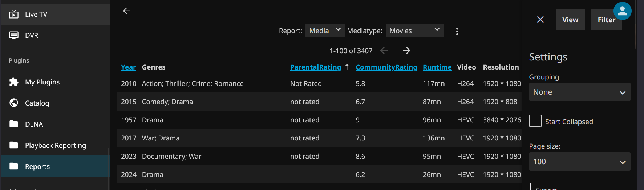Change Page size dropdown value
The image size is (644, 190).
579,162
